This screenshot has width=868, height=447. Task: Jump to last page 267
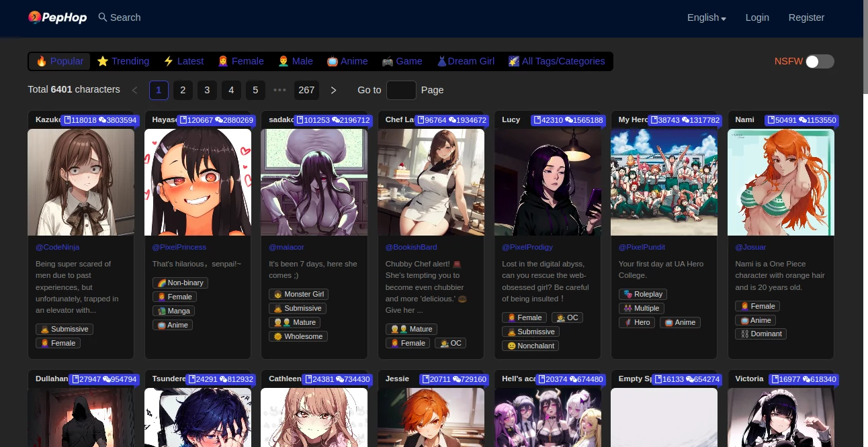[306, 90]
